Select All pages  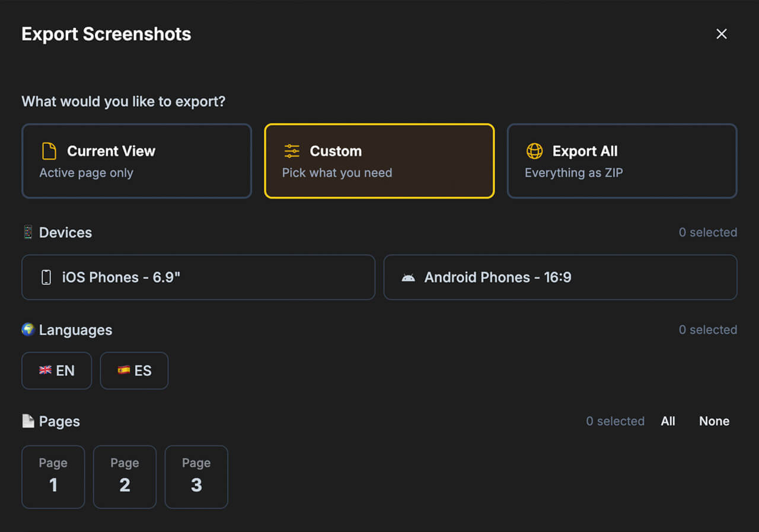(668, 421)
